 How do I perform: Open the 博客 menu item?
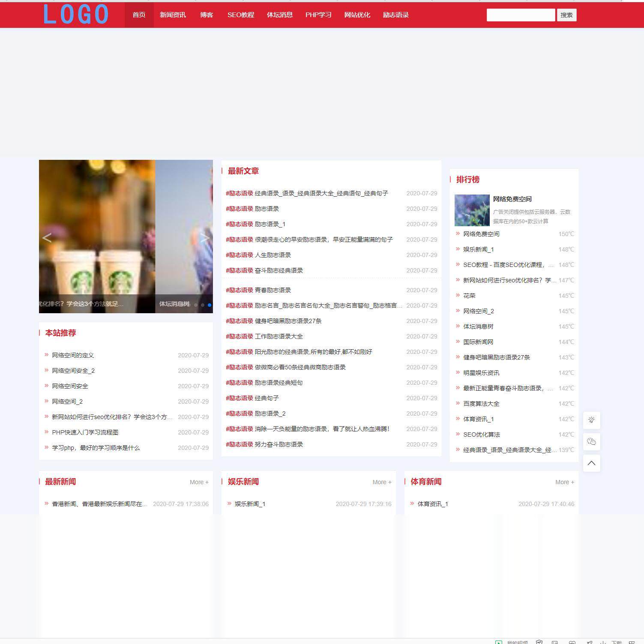pyautogui.click(x=207, y=15)
